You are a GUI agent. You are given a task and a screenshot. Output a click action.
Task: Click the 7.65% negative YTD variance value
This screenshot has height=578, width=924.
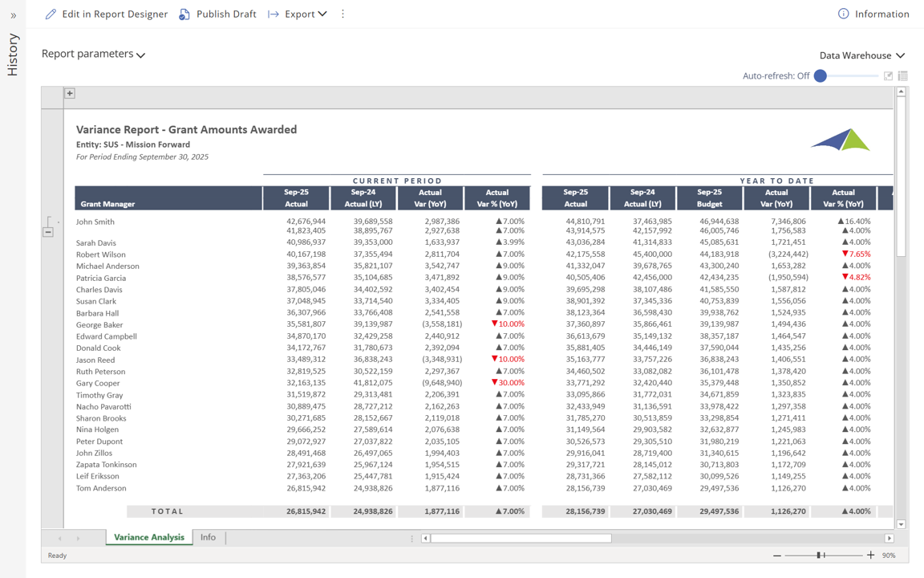[857, 254]
